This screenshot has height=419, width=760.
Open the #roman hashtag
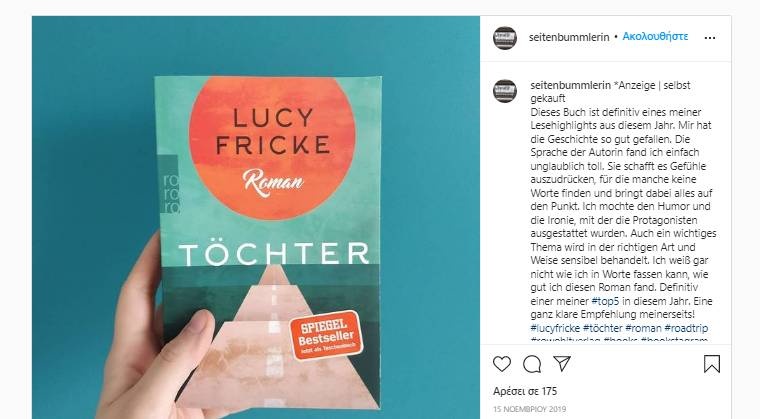643,328
